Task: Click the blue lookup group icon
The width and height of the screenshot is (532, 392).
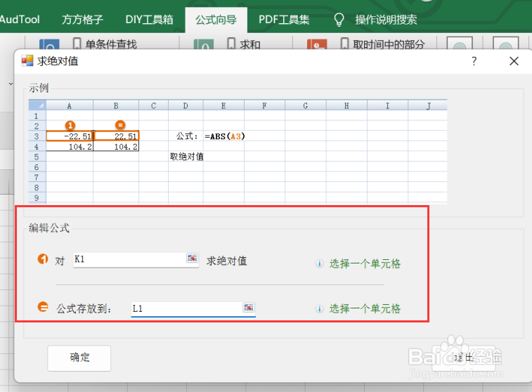Action: (49, 44)
